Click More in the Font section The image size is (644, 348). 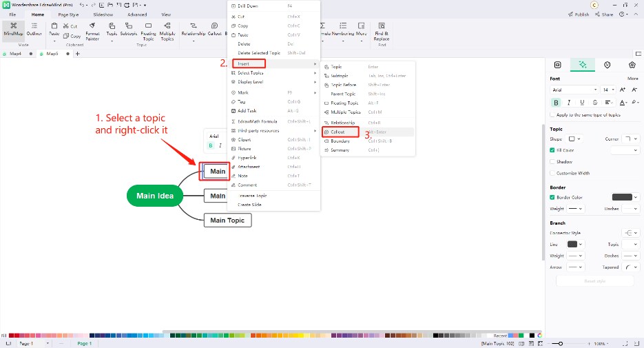coord(632,79)
